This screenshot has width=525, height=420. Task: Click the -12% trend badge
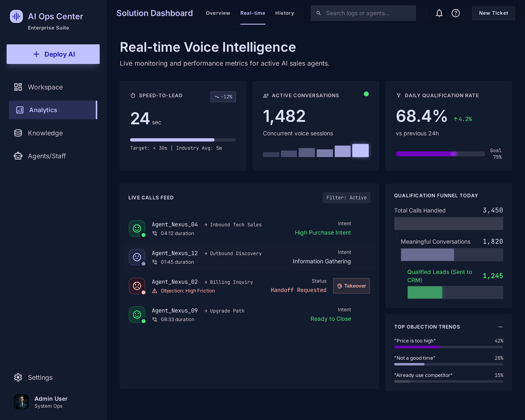(223, 97)
